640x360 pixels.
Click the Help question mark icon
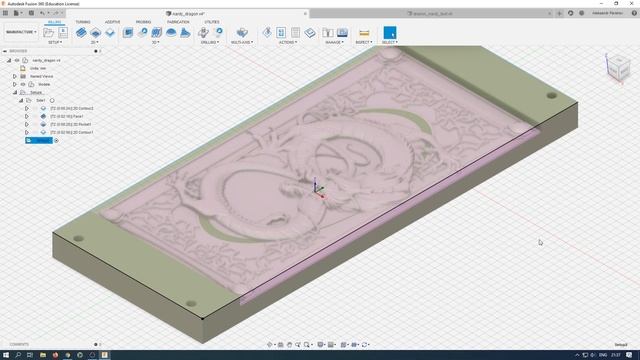634,13
